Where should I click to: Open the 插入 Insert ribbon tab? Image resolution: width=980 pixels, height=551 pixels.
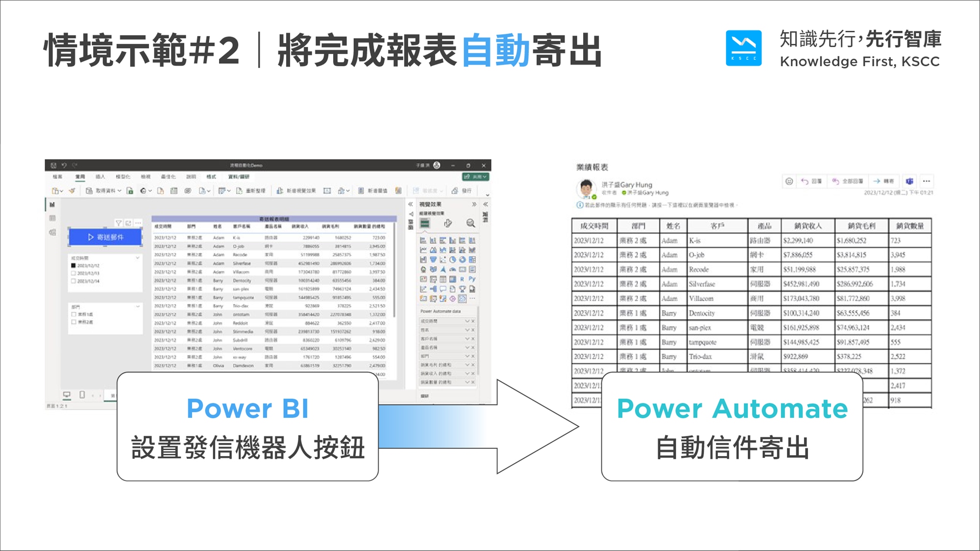[x=100, y=177]
